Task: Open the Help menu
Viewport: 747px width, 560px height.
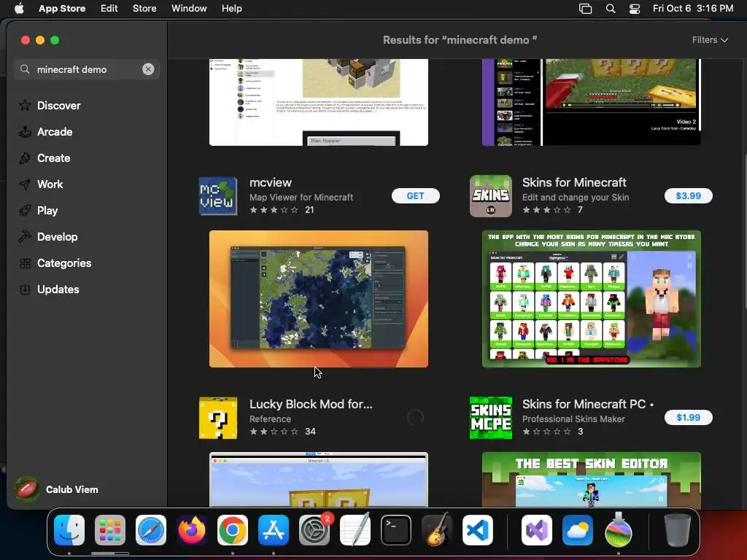Action: click(x=231, y=9)
